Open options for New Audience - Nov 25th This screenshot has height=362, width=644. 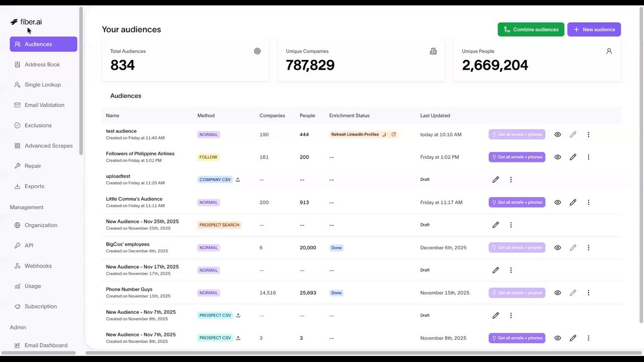pos(511,225)
